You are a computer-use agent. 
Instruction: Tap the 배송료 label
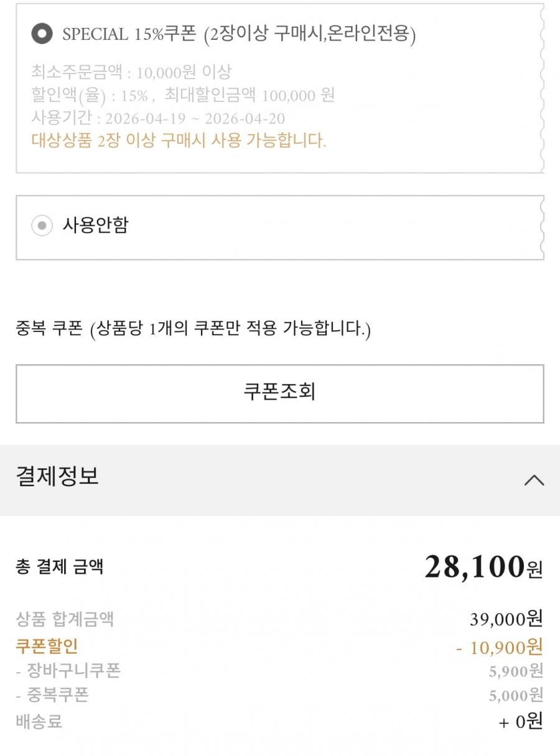39,721
